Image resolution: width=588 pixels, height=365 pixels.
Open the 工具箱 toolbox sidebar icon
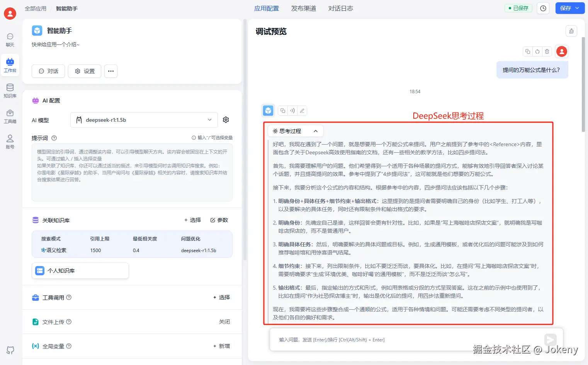10,116
